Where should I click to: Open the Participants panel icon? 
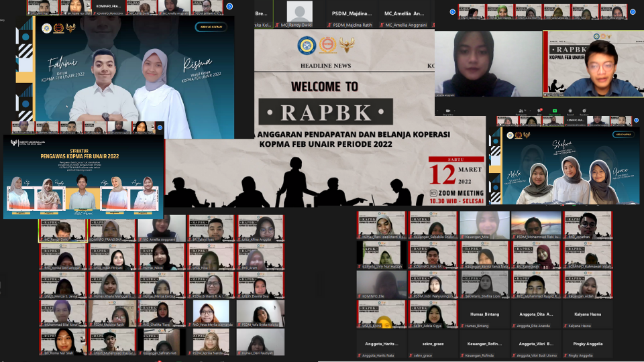(521, 111)
